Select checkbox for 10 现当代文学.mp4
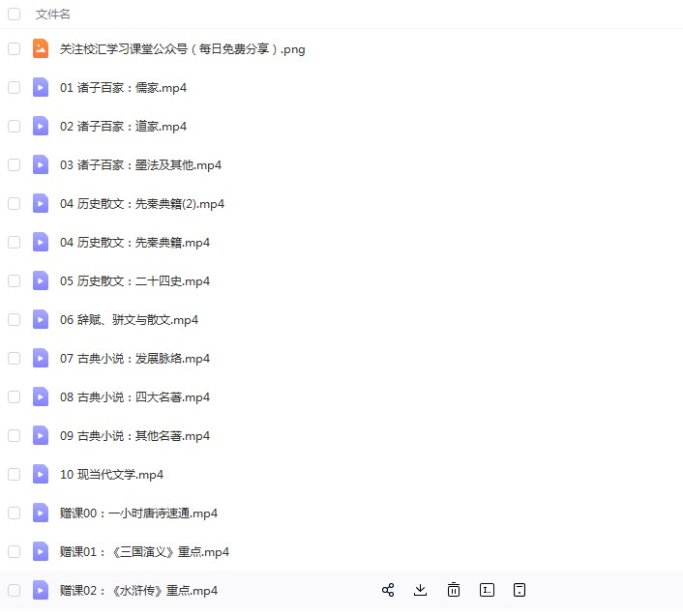 click(14, 474)
